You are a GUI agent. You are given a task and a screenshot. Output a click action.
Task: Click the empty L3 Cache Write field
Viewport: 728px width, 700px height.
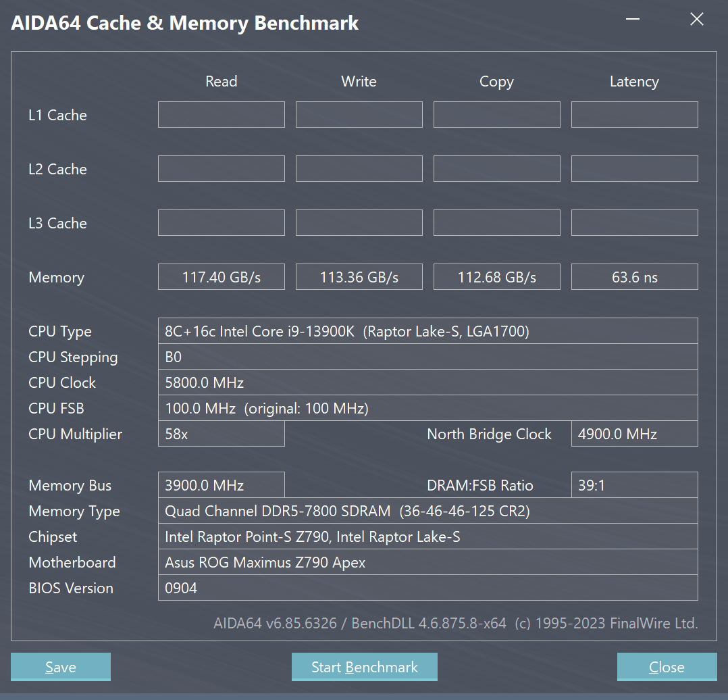359,222
